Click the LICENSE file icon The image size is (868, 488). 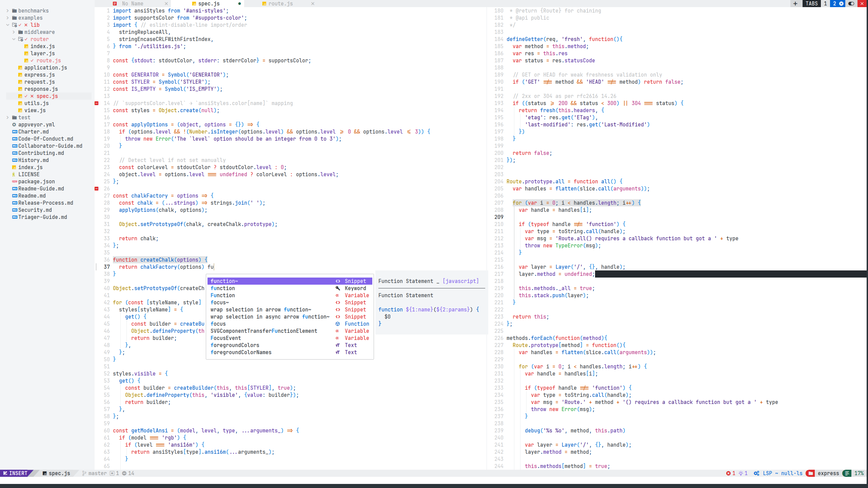point(14,175)
